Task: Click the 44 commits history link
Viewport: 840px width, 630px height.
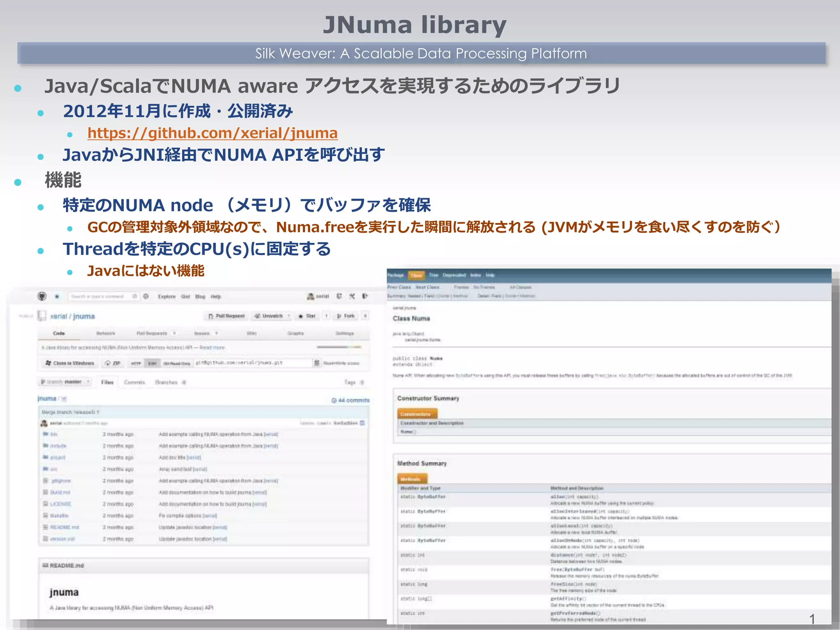Action: coord(350,400)
